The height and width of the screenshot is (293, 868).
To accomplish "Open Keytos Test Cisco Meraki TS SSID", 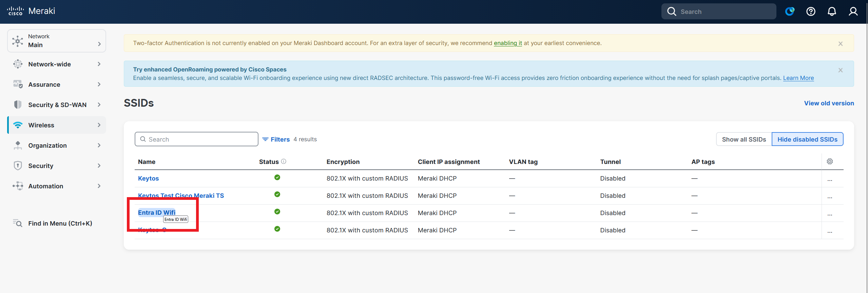I will (x=181, y=196).
